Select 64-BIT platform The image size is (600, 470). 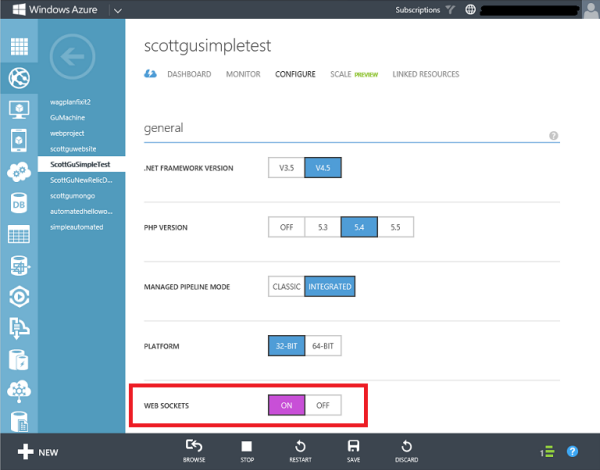(x=323, y=346)
